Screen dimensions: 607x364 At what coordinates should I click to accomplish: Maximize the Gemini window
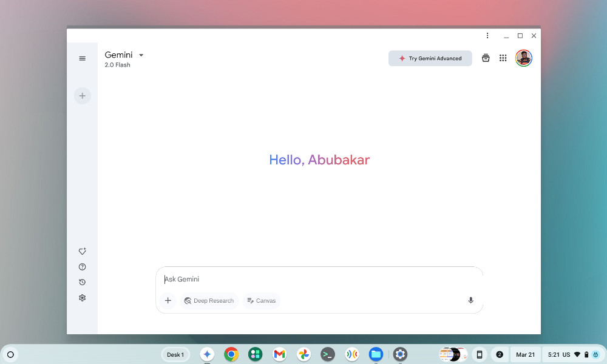coord(520,36)
